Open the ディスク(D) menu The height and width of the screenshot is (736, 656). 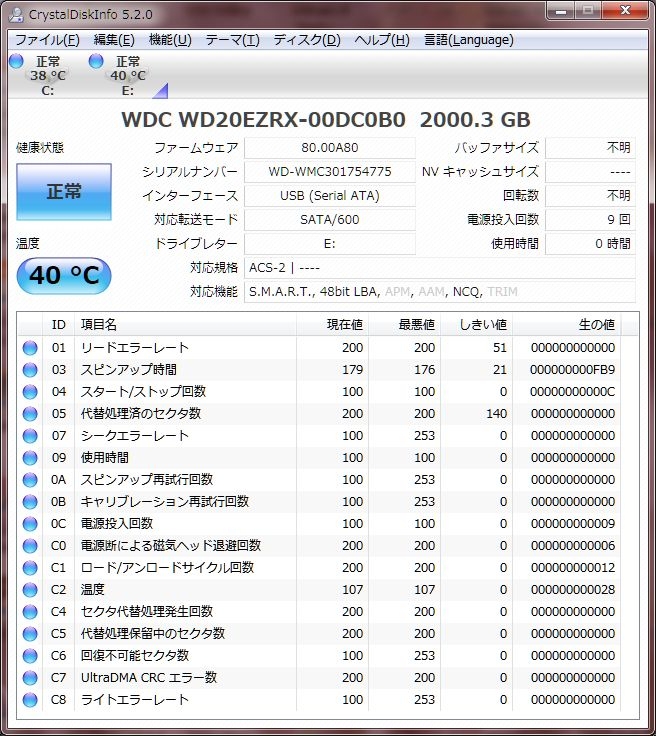tap(307, 40)
